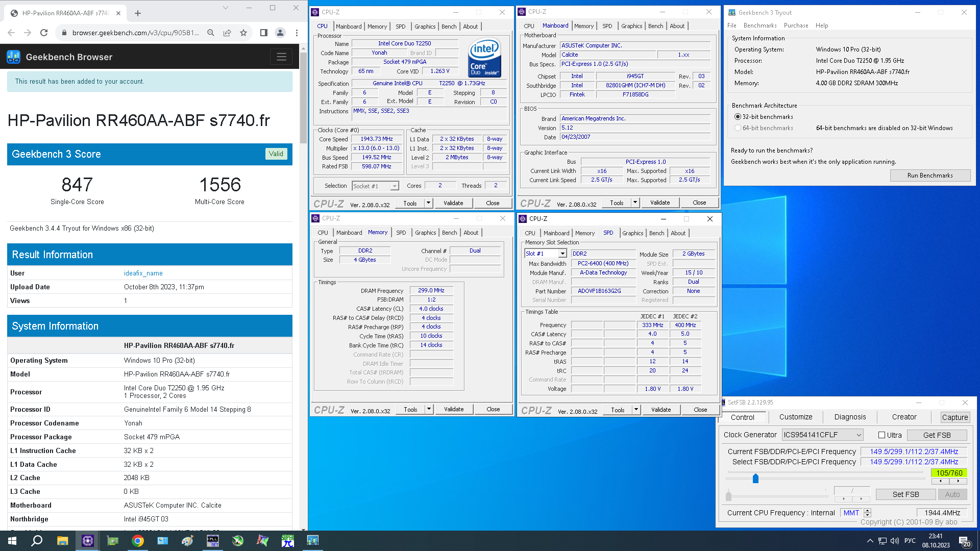The image size is (980, 551).
Task: Close the HP-Pavilion Chrome tab
Action: (118, 13)
